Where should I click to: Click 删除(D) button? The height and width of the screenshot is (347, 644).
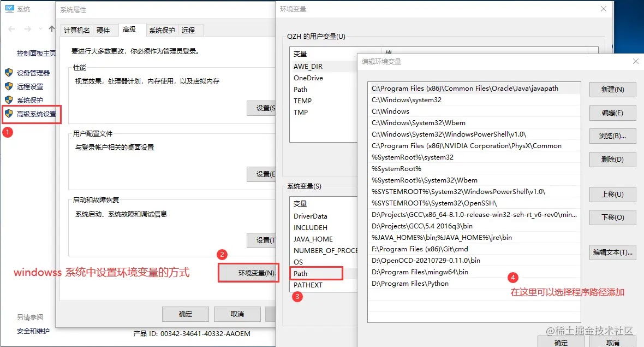point(612,159)
